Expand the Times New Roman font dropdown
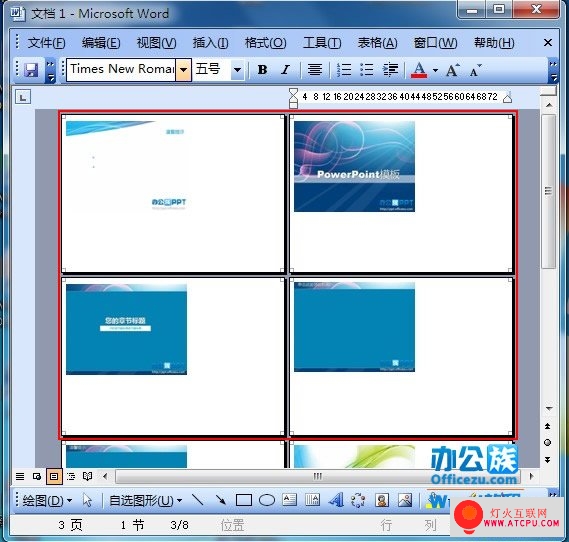Image resolution: width=569 pixels, height=542 pixels. pyautogui.click(x=184, y=69)
